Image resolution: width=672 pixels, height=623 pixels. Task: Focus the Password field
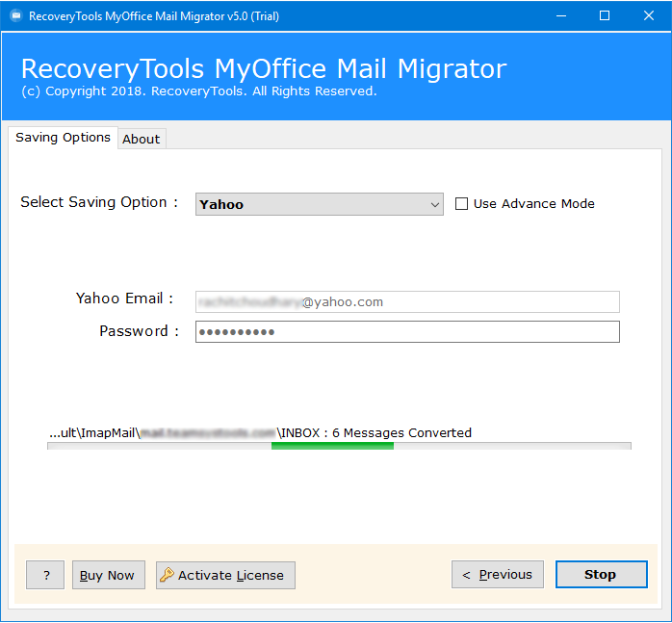pyautogui.click(x=407, y=332)
